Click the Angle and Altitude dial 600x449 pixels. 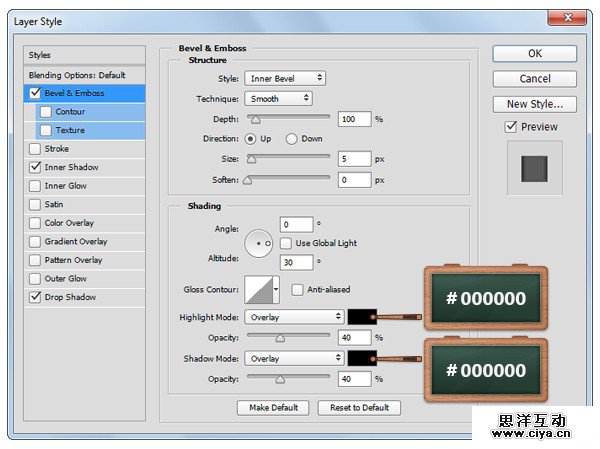point(259,243)
